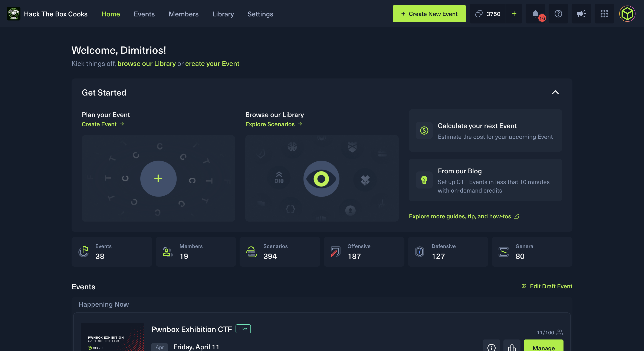
Task: Open the apps grid menu icon
Action: [604, 14]
